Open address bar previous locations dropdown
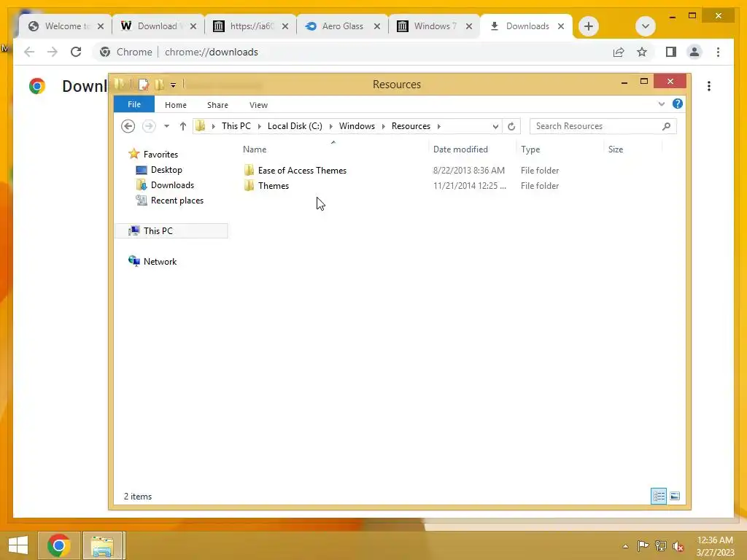 click(495, 126)
